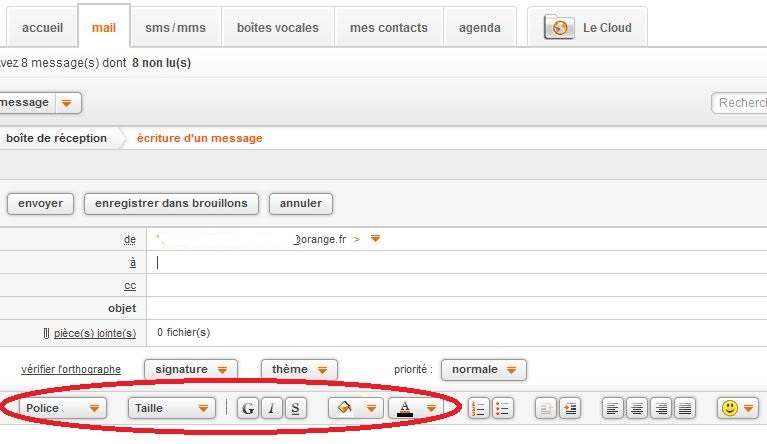The height and width of the screenshot is (444, 767).
Task: Insert a bulleted list
Action: [503, 408]
